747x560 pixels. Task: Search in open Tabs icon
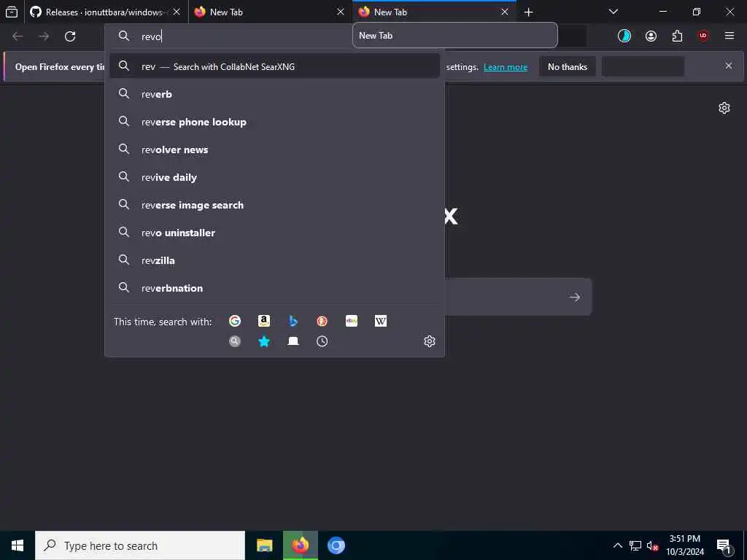coord(293,341)
